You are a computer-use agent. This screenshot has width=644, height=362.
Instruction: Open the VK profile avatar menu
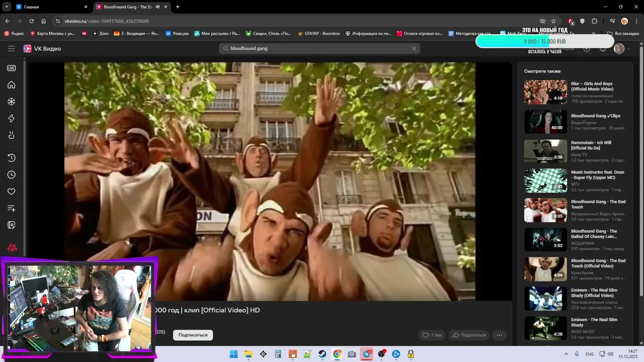[x=619, y=49]
